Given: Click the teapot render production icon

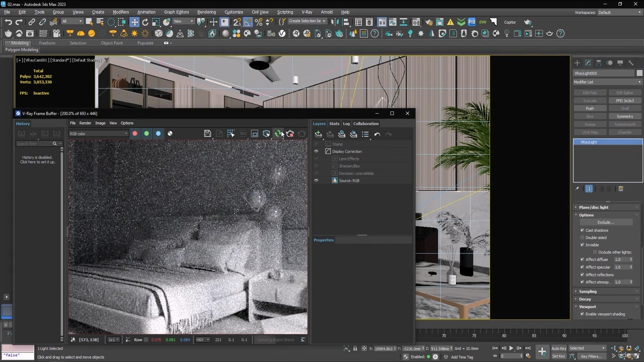Looking at the screenshot, I should 527,22.
